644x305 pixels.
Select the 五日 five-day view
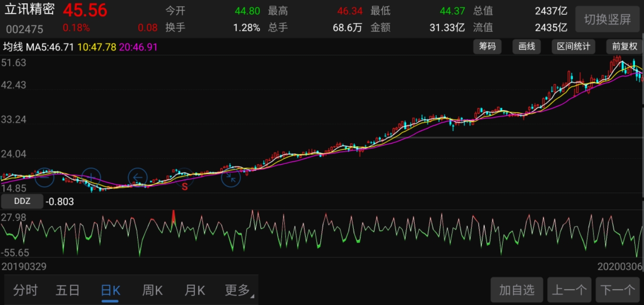click(x=68, y=290)
